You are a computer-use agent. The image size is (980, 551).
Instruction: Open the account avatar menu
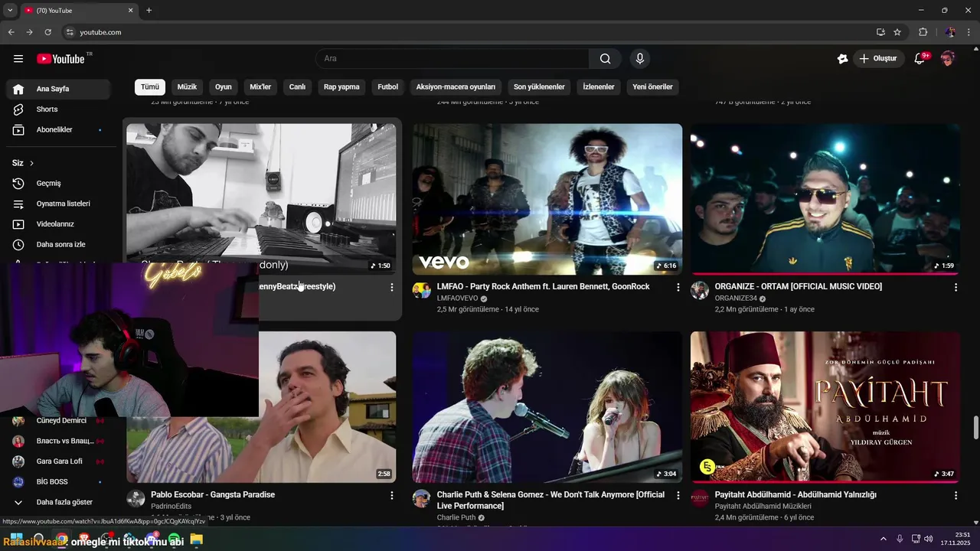[x=948, y=58]
